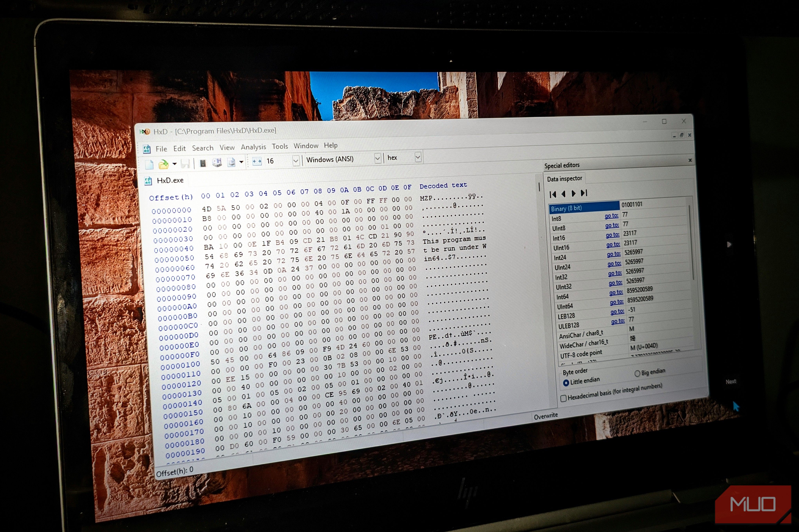Enable Hexadecimal basis for integral numbers
Viewport: 799px width, 532px height.
pos(611,392)
